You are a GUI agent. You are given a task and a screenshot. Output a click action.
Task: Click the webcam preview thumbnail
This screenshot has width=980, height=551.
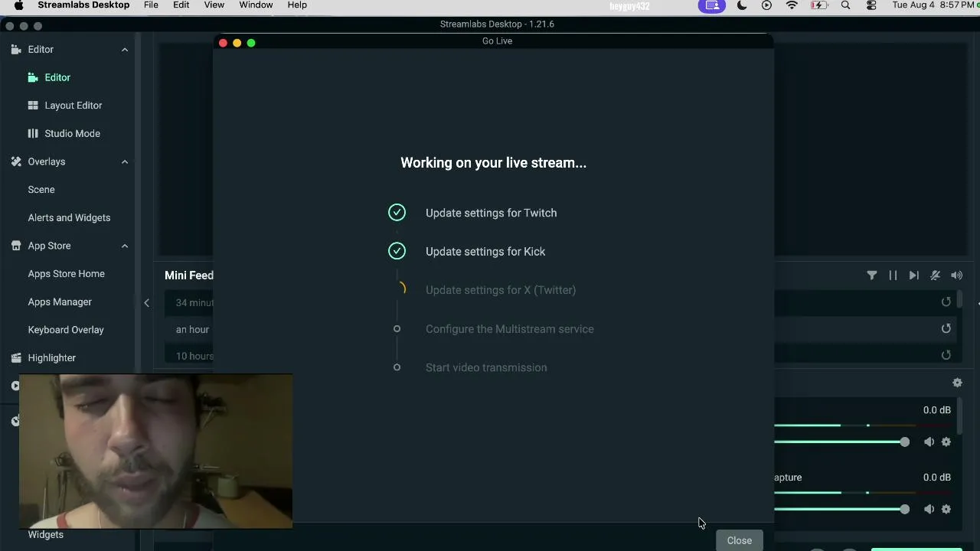155,451
